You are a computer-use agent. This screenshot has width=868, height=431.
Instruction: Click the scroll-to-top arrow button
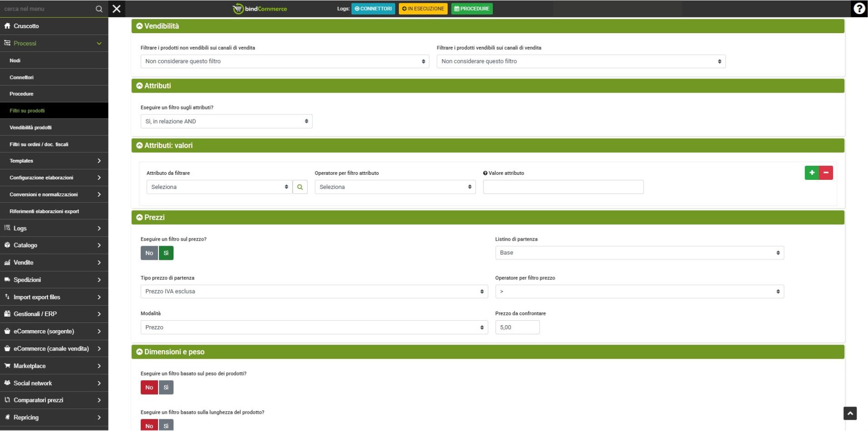point(849,413)
